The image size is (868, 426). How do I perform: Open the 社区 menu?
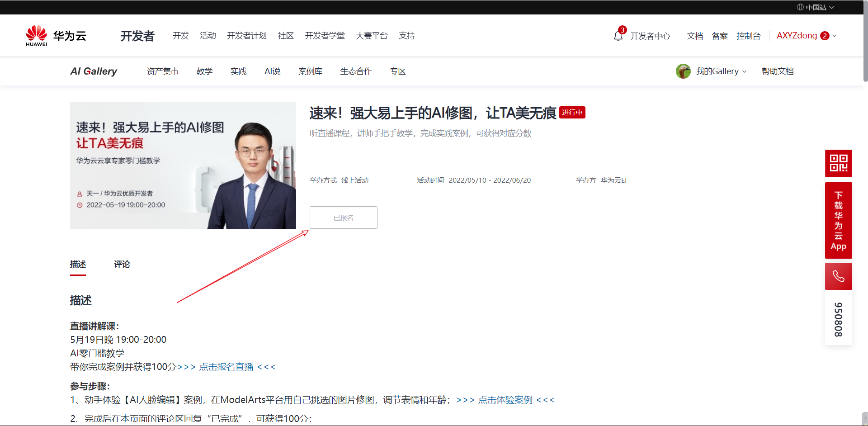click(x=286, y=36)
